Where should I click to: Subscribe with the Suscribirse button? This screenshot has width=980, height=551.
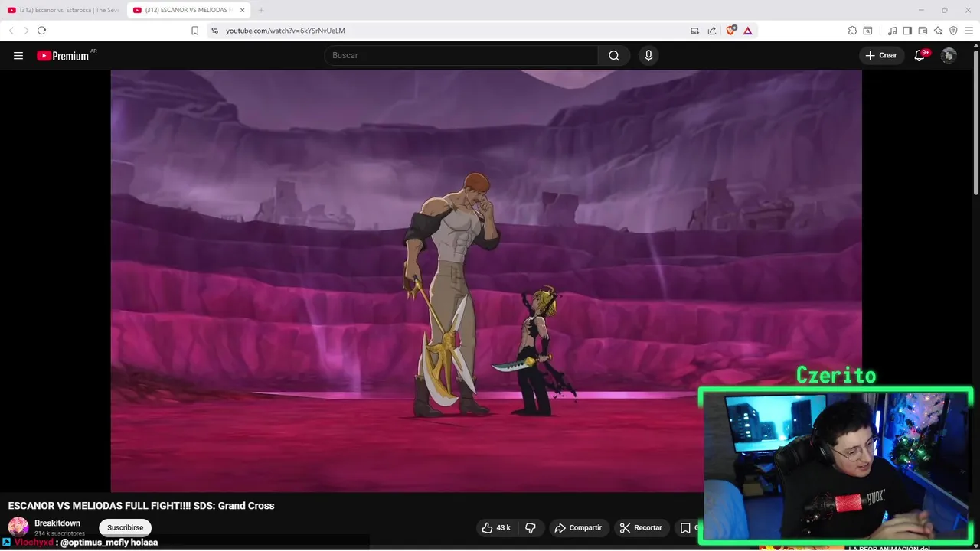pos(126,527)
